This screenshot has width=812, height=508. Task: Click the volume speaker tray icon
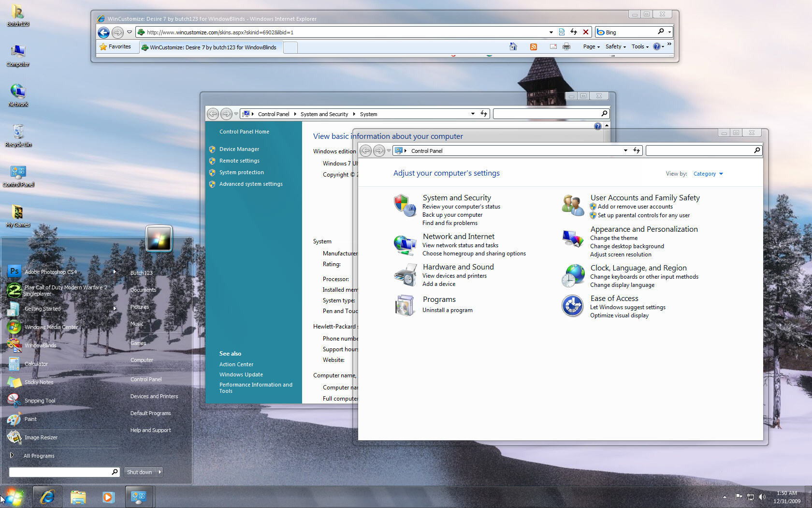pyautogui.click(x=762, y=497)
